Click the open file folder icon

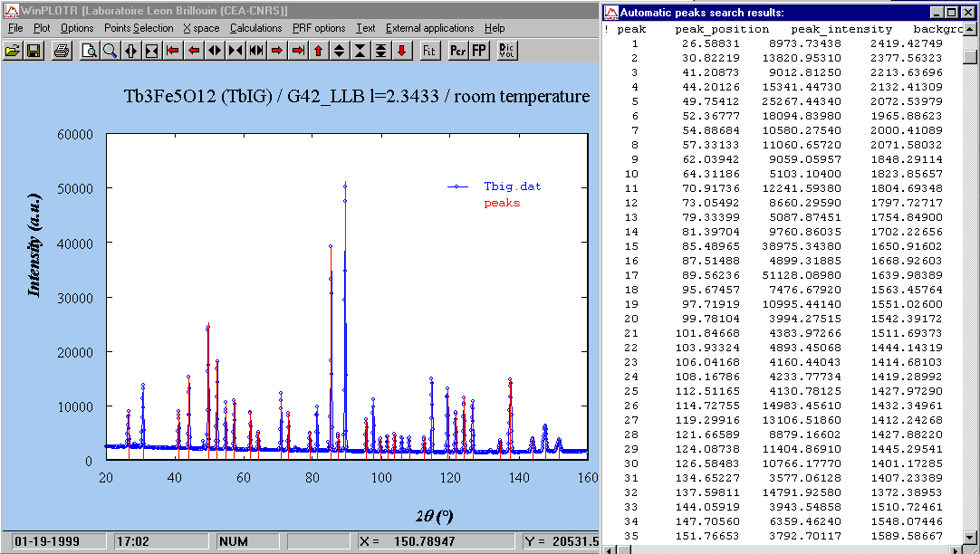click(13, 51)
